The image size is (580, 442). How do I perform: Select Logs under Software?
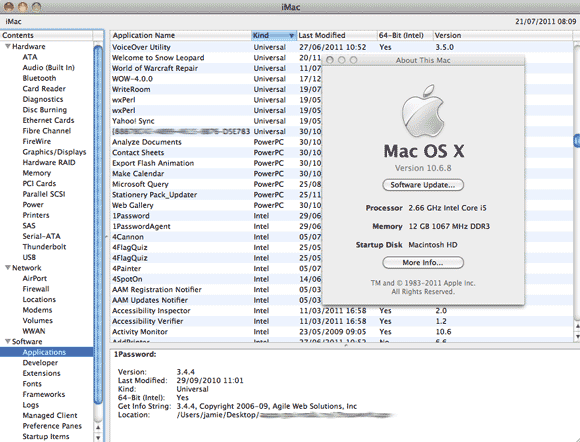coord(30,405)
